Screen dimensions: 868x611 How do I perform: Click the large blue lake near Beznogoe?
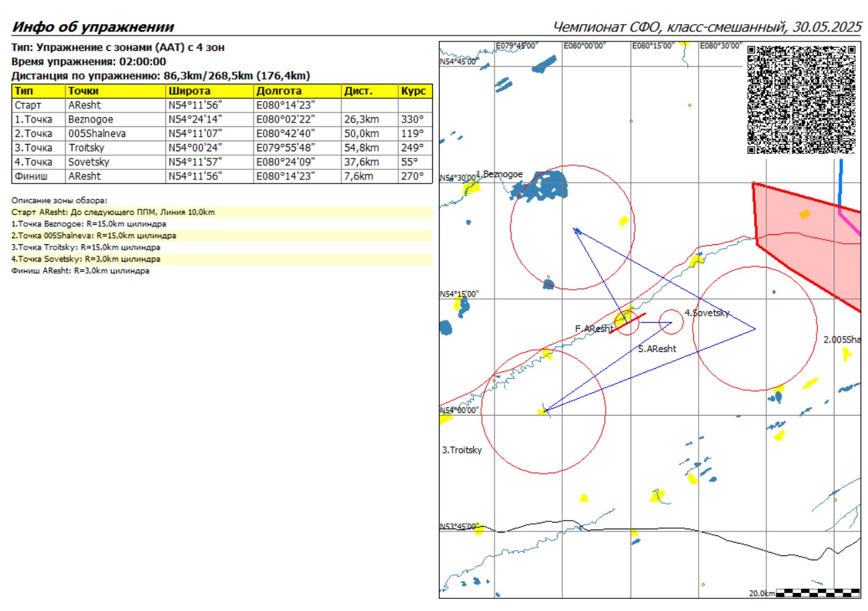coord(543,185)
